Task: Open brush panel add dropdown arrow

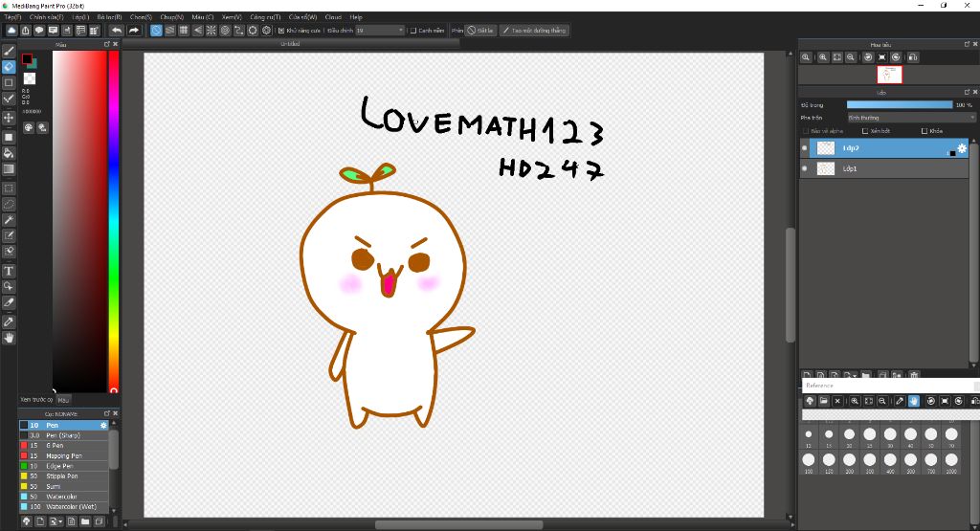Action: click(60, 521)
